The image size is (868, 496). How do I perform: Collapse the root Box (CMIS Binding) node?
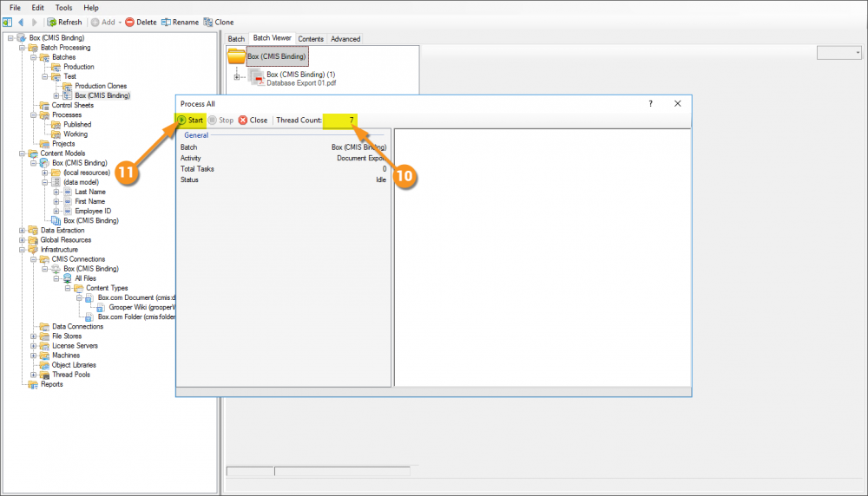10,38
